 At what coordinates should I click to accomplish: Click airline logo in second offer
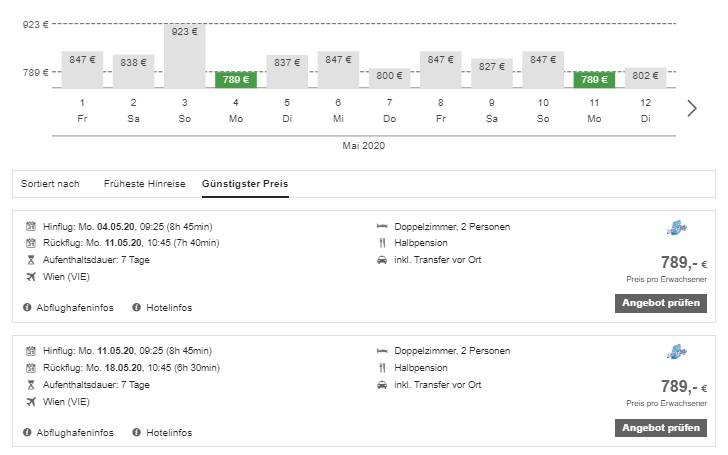tap(676, 353)
